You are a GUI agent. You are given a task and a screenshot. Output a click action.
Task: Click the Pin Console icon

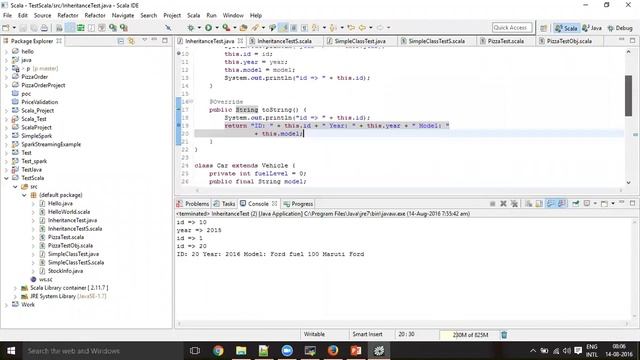[x=576, y=203]
